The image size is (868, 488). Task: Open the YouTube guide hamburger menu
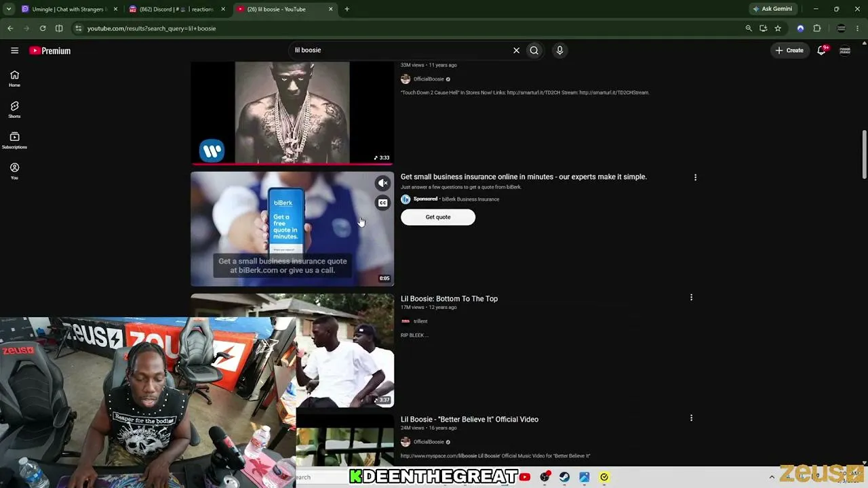[x=14, y=50]
